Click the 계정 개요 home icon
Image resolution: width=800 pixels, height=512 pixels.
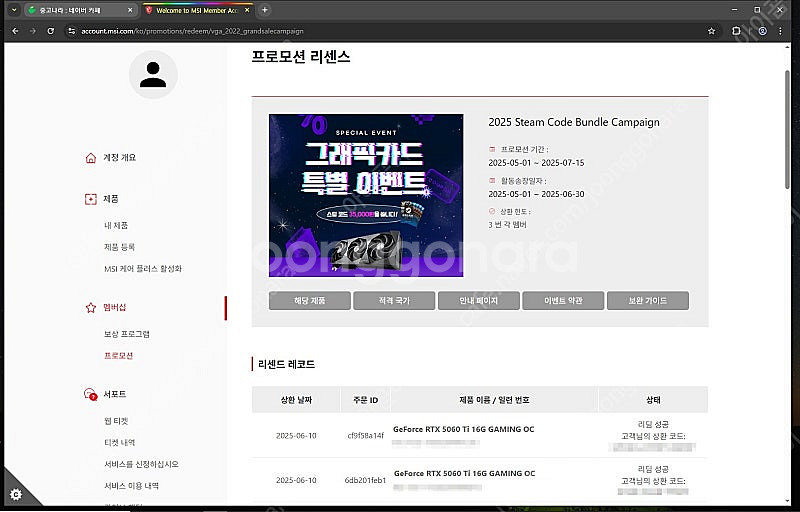pos(90,158)
